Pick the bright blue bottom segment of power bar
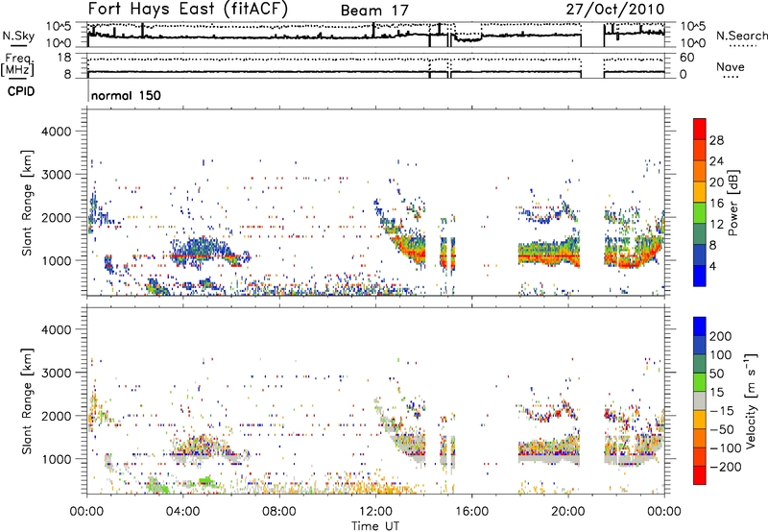This screenshot has height=532, width=768. (700, 276)
